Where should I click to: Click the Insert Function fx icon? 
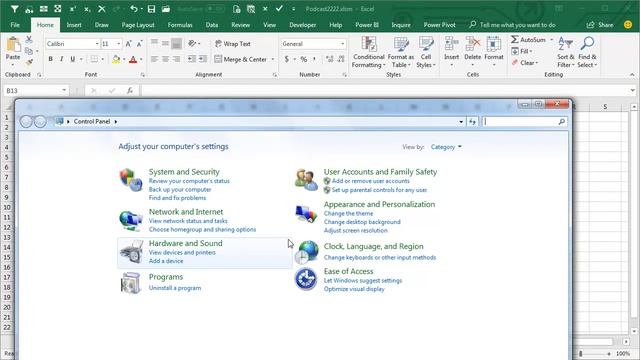click(x=130, y=91)
